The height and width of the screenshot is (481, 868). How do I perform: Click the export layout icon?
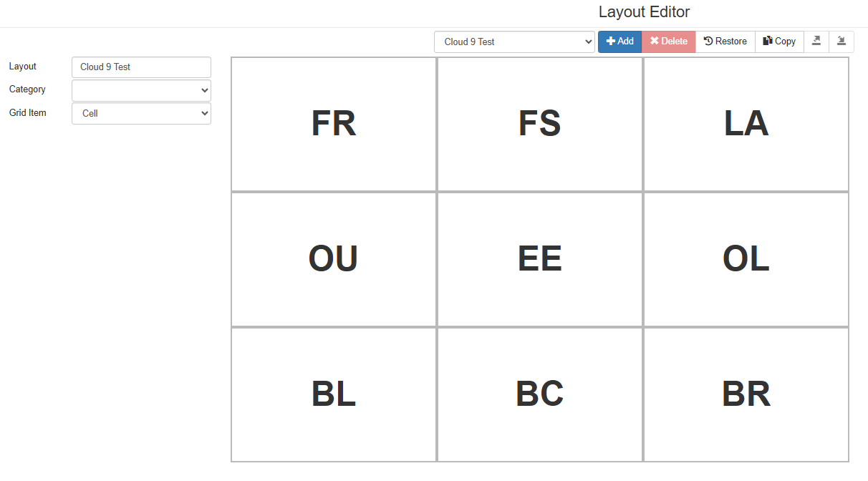coord(816,42)
